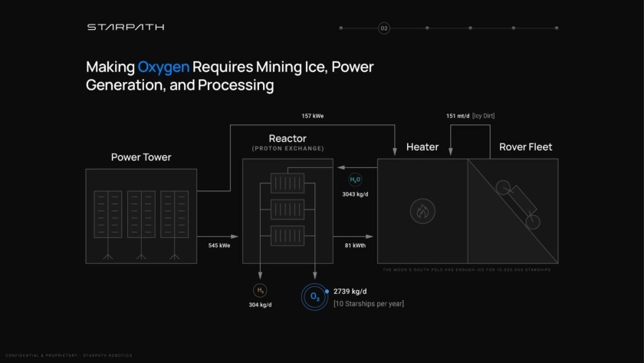Click the 151 mt/d Icy Dirt label
This screenshot has height=363, width=644.
[470, 116]
